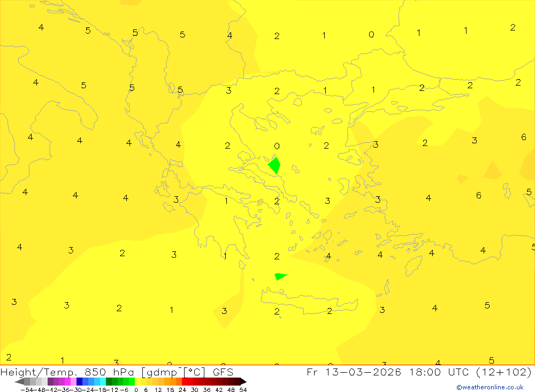Click the "Height/Temp. 850 hPa" chart title
Viewport: 535px width, 392px height.
click(67, 372)
